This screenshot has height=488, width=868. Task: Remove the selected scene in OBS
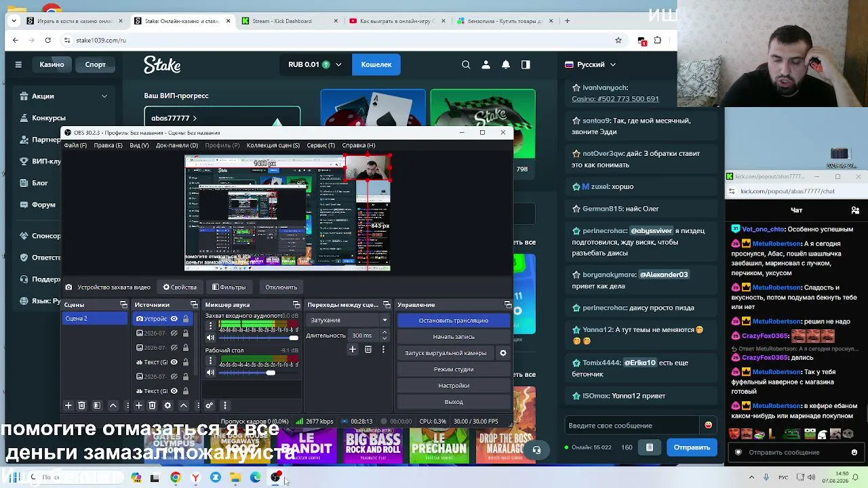81,405
